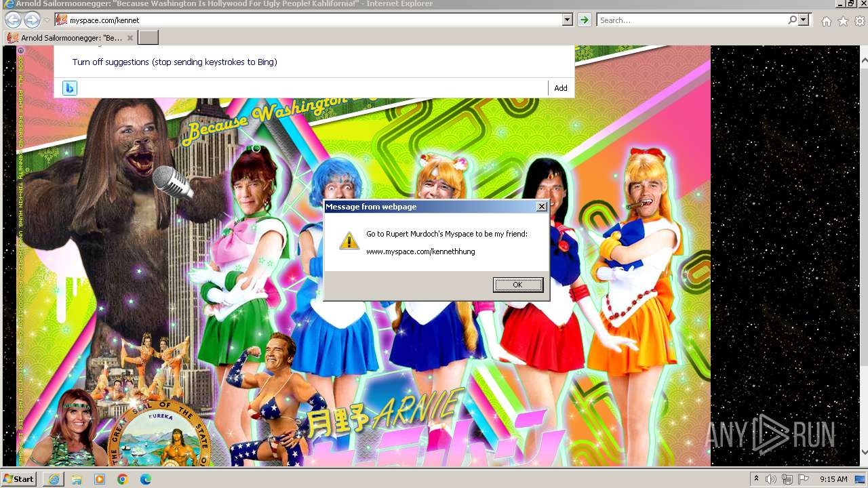The width and height of the screenshot is (868, 488).
Task: Click the browser Forward arrow button
Action: coord(32,20)
